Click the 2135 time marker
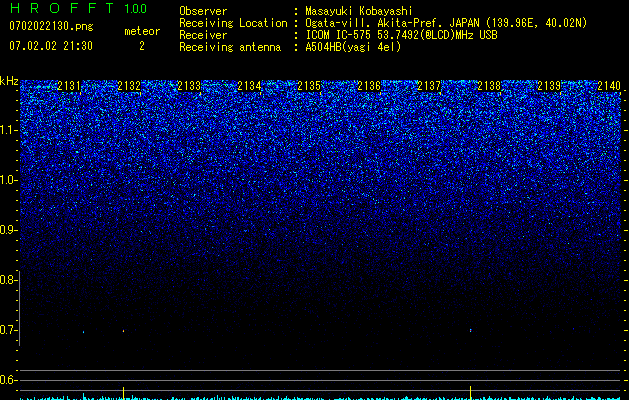Screen dimensions: 629x400 [309, 86]
